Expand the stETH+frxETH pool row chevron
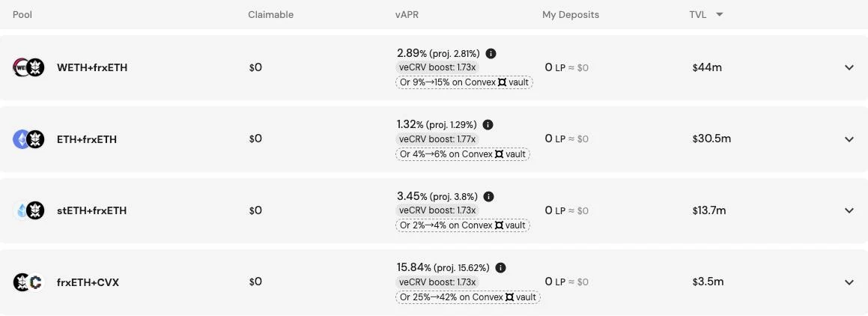Image resolution: width=868 pixels, height=316 pixels. point(849,210)
